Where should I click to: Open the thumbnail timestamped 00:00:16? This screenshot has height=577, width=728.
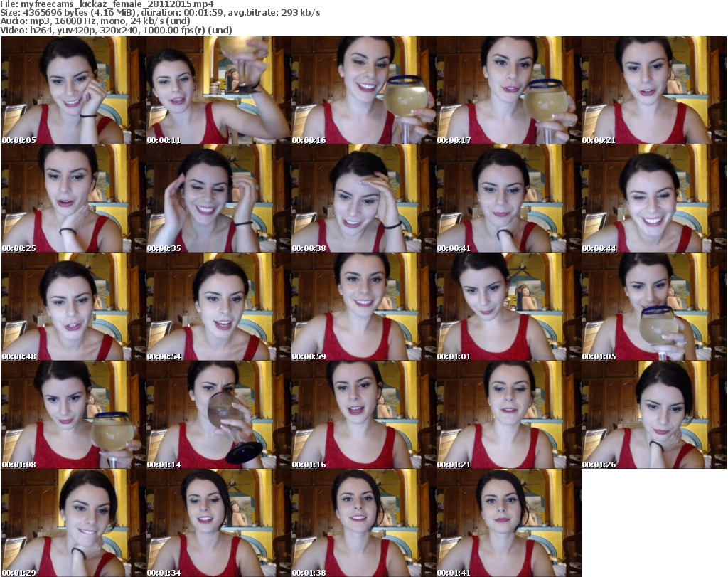(363, 90)
